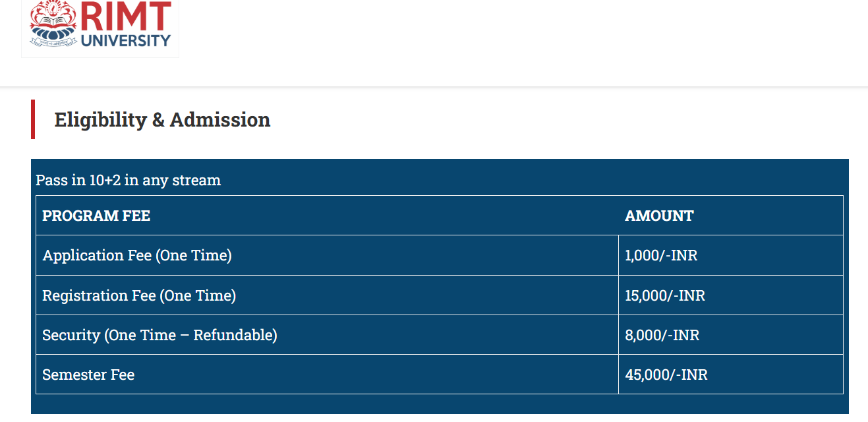Click the 'UNIVERSITY' text in the logo
868x422 pixels.
pos(125,41)
